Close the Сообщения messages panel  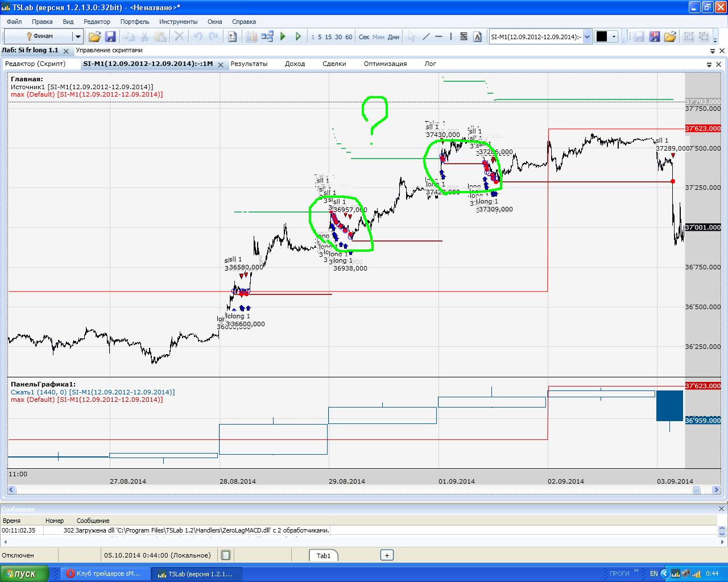coord(721,509)
